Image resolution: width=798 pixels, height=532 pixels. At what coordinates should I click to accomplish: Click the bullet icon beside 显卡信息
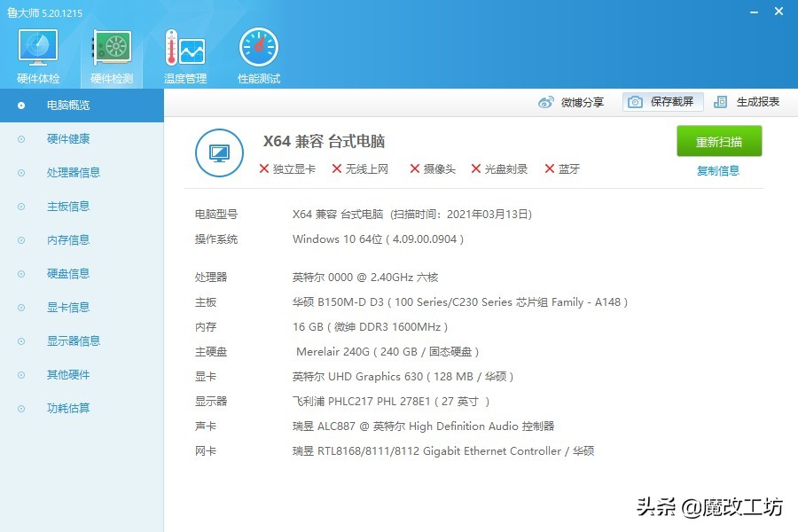[21, 308]
